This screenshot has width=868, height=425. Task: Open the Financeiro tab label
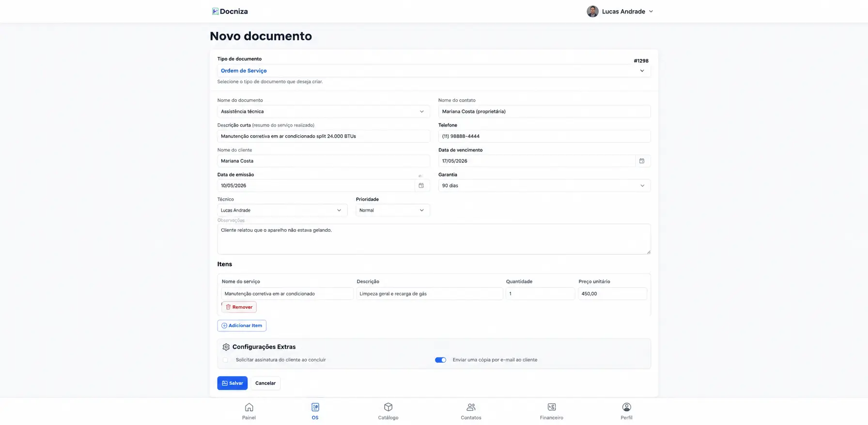tap(552, 418)
